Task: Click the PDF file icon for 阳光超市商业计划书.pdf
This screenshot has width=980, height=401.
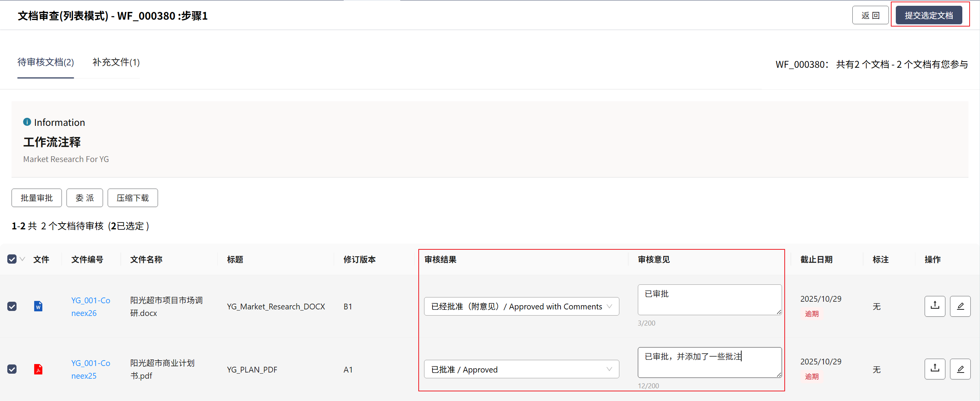Action: pos(38,369)
